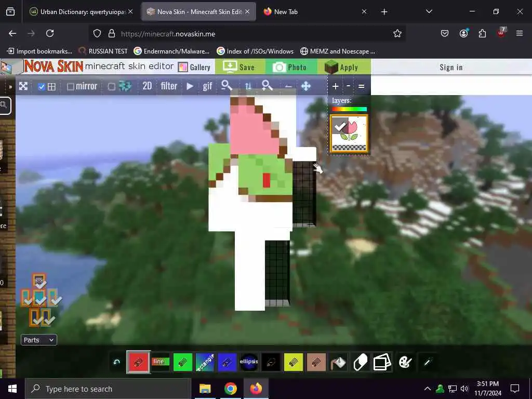Screen dimensions: 532x399
Task: Select the eraser tool
Action: click(x=360, y=362)
